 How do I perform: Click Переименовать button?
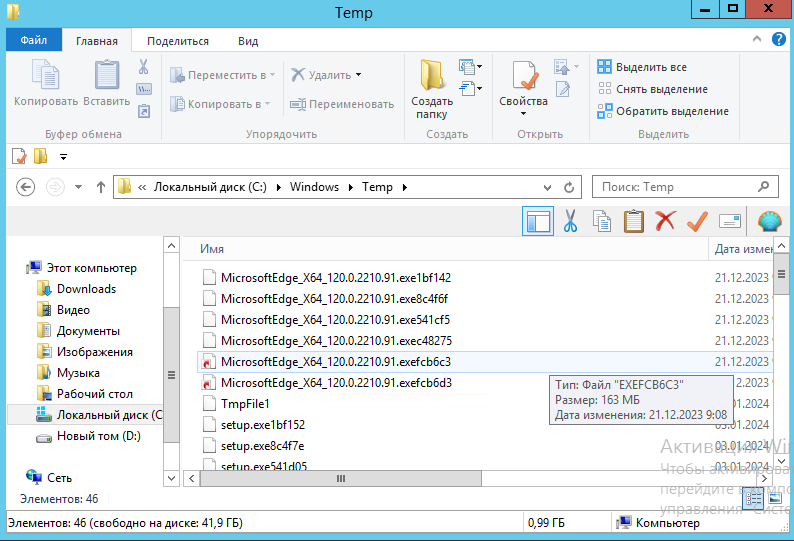342,104
